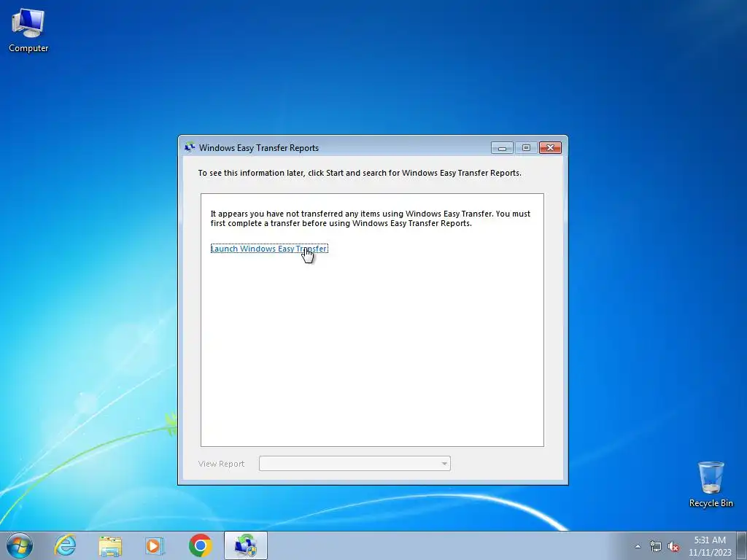Open the clock showing 5:31 AM
747x560 pixels.
[710, 546]
